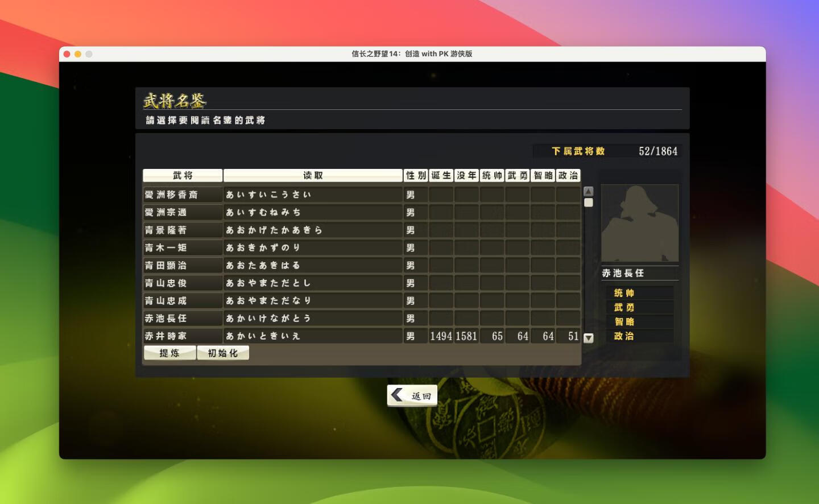819x504 pixels.
Task: Click the 政治 column header
Action: 568,175
